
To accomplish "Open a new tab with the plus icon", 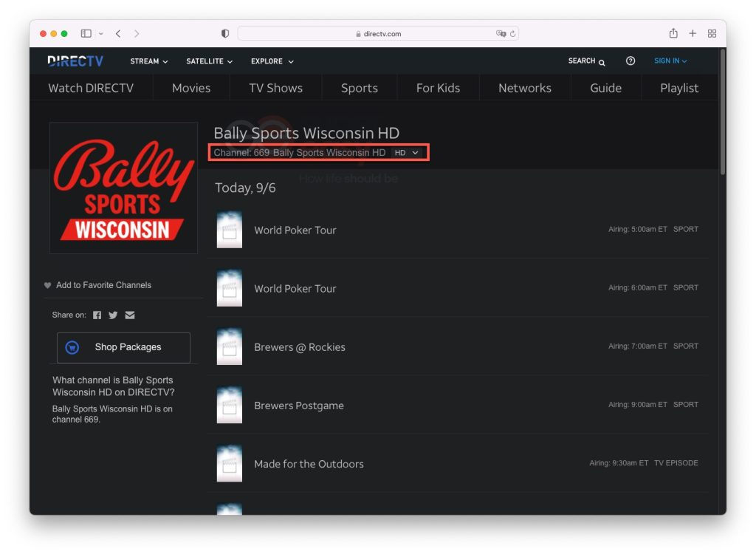I will [693, 33].
